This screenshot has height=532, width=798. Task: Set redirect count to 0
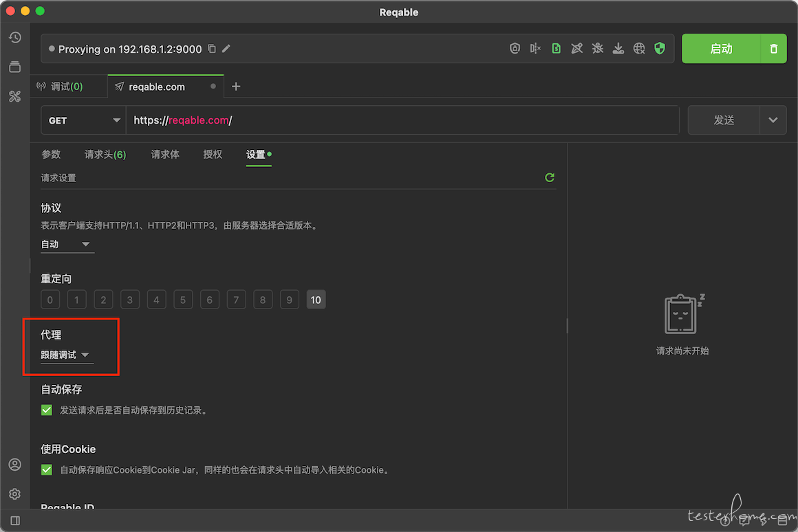tap(50, 300)
